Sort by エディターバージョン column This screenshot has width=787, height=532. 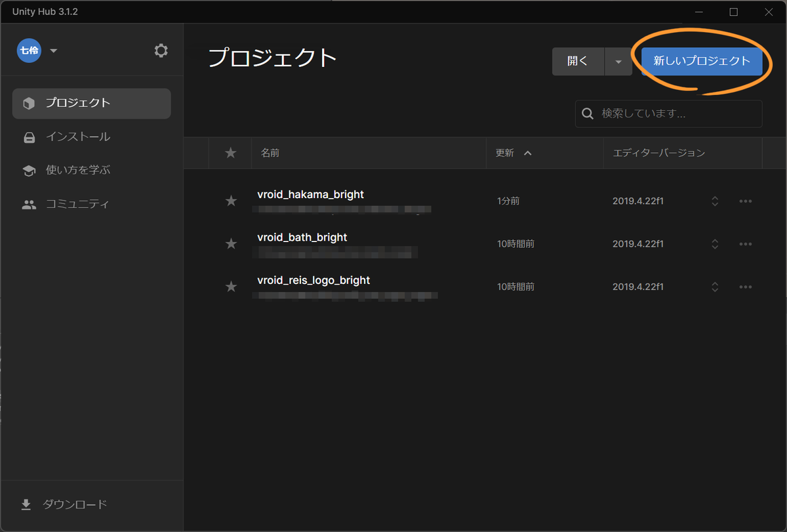coord(658,153)
